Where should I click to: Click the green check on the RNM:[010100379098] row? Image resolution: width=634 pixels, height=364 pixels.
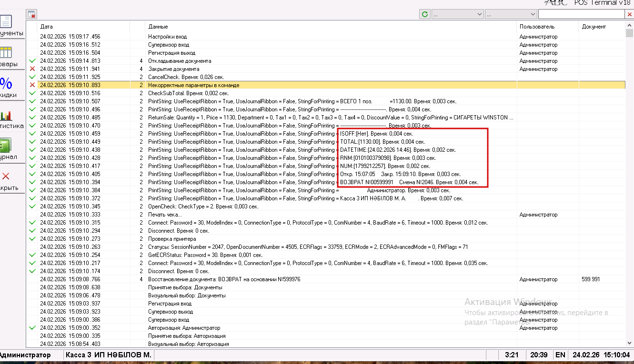tap(32, 158)
